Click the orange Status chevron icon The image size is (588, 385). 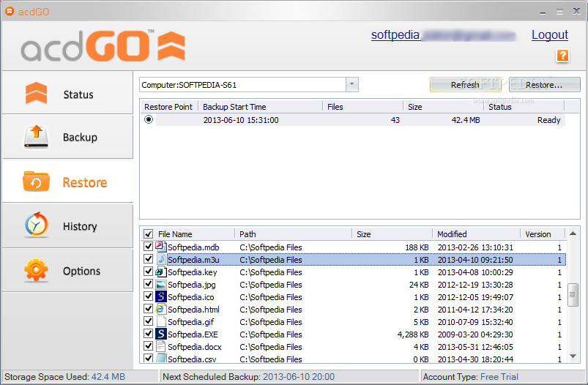click(x=36, y=94)
